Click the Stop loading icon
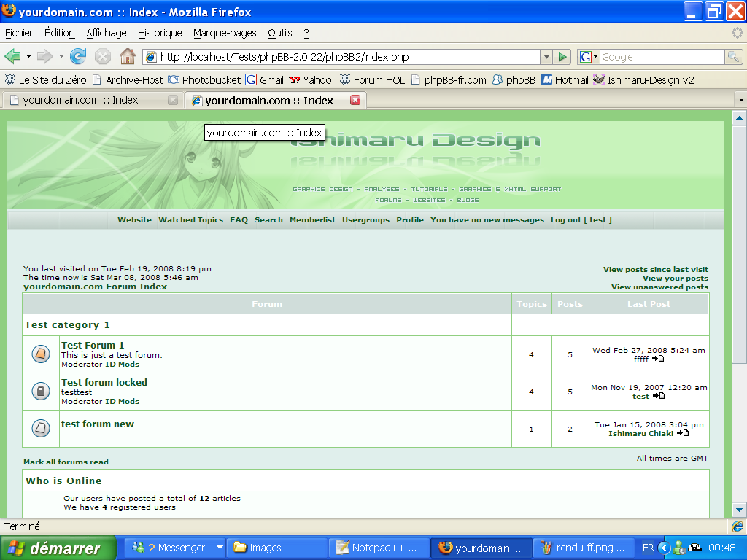The width and height of the screenshot is (747, 560). 102,57
